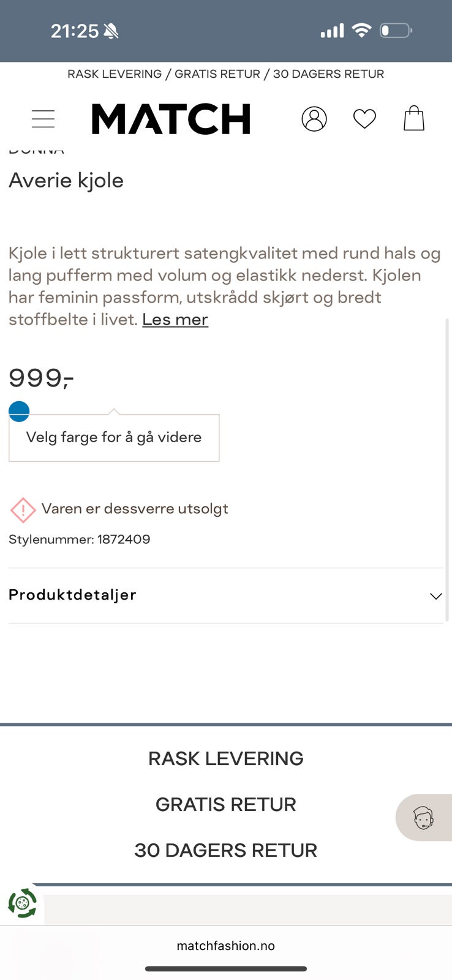Go to MATCH logo homepage
The height and width of the screenshot is (980, 452).
click(171, 119)
